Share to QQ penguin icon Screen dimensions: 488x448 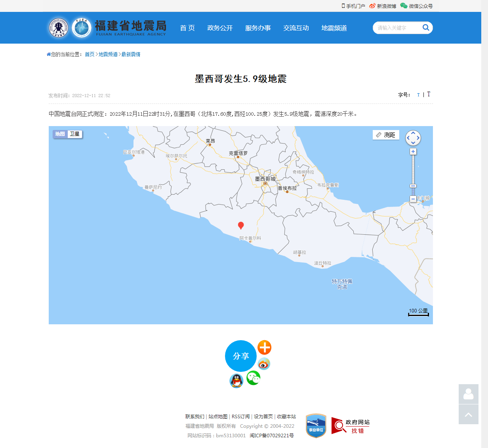(236, 381)
